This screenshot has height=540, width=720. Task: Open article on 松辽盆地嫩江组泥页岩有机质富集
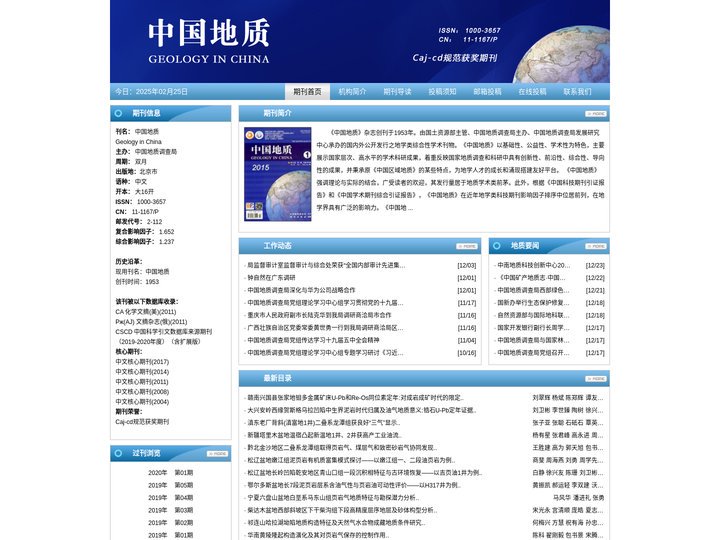click(x=351, y=460)
